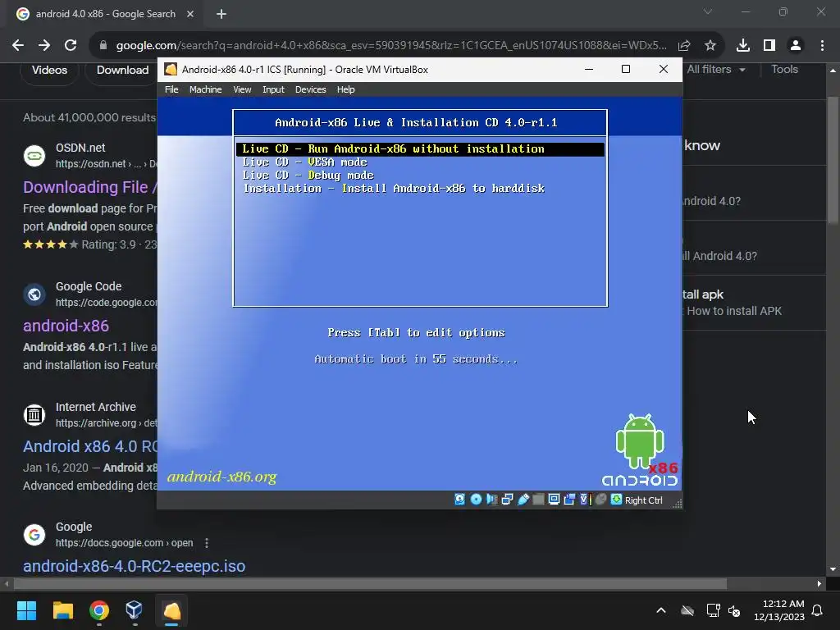Open the Chrome profile avatar icon
Viewport: 840px width, 630px height.
796,46
